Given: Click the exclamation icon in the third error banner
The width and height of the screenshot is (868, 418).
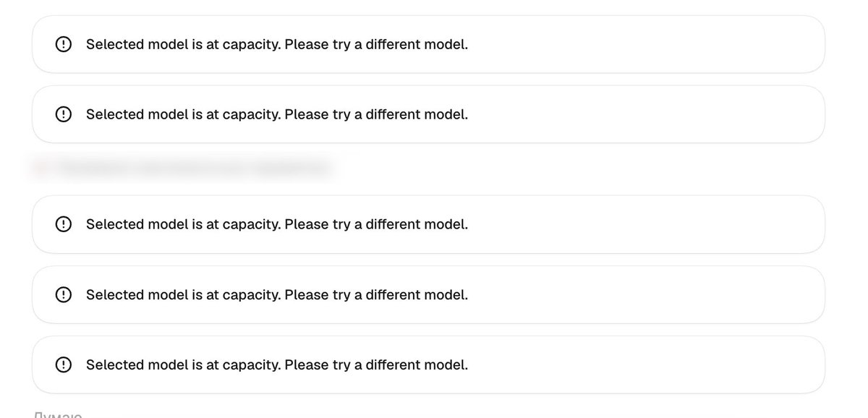Looking at the screenshot, I should [x=64, y=224].
